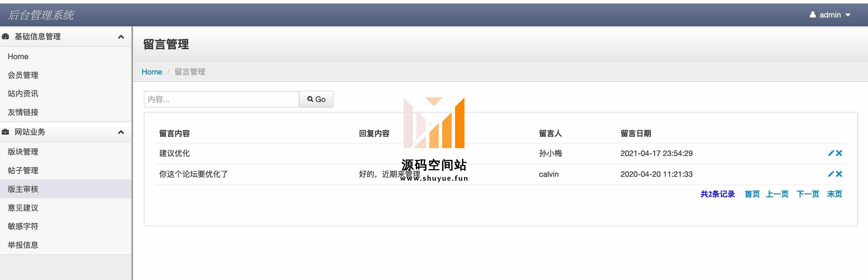Click the date 2021-04-17 23:54:29
The image size is (868, 280).
656,153
